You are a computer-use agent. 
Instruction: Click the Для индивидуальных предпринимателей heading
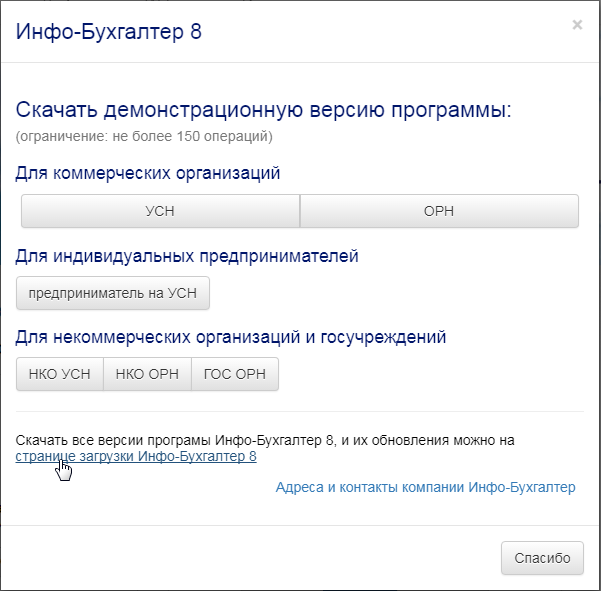187,256
